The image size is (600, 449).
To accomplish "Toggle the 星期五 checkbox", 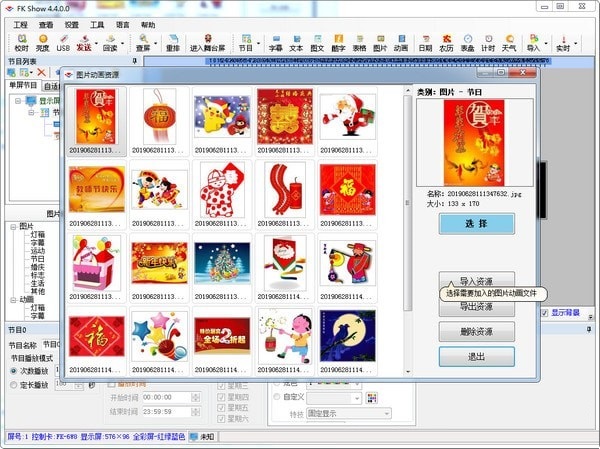I will point(221,408).
